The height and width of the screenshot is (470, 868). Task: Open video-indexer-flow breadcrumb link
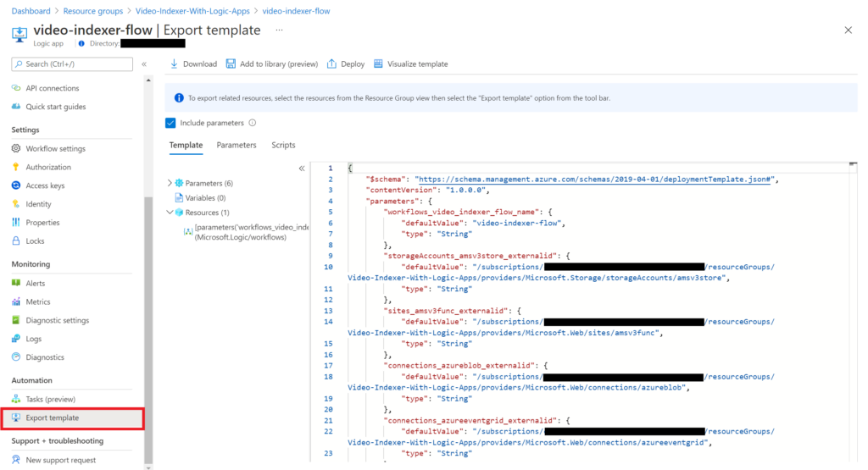pos(296,10)
